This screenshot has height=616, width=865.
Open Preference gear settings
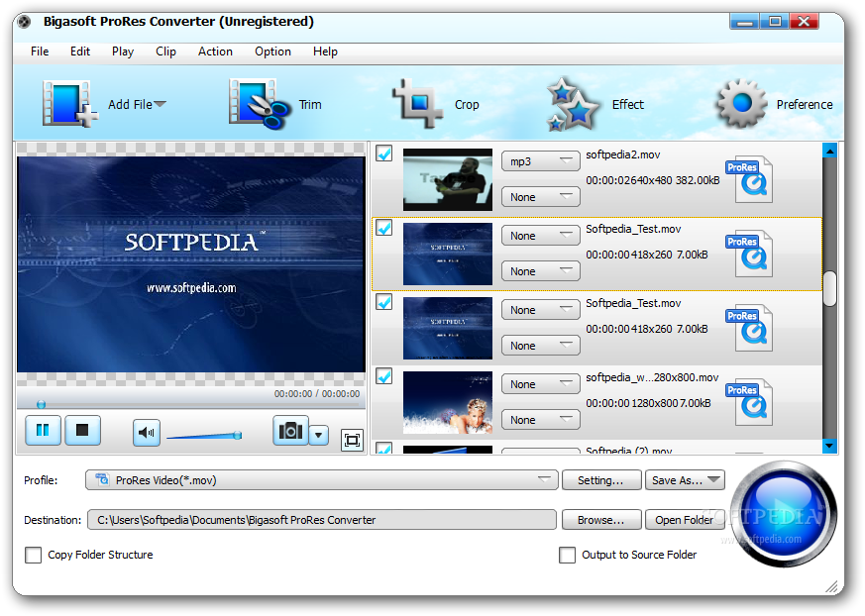(741, 103)
